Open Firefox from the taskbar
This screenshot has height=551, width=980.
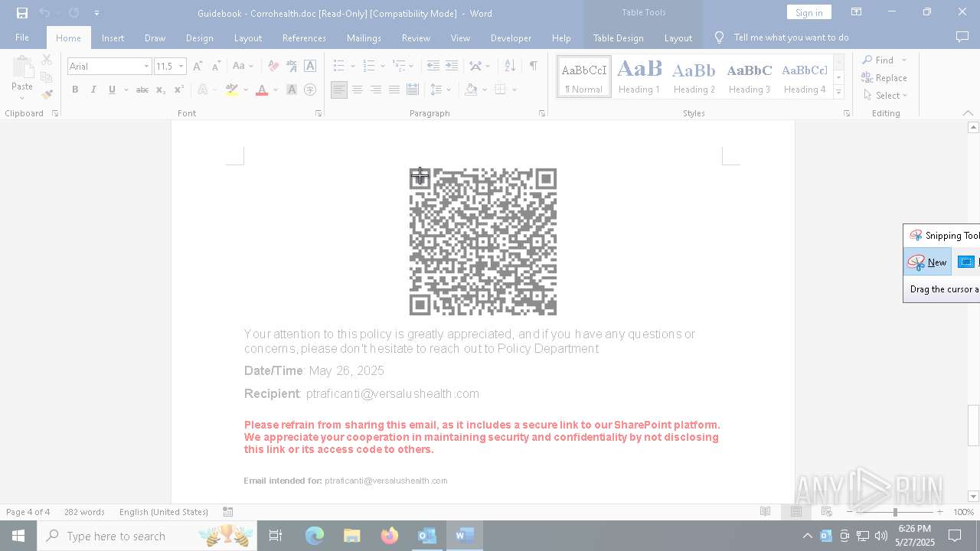(390, 536)
